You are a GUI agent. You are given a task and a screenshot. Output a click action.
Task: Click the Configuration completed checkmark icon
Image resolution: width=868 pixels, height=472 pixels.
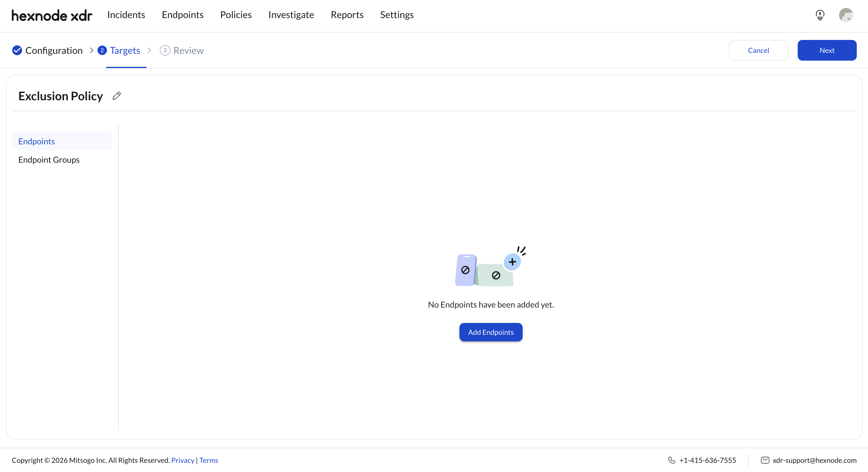(17, 50)
